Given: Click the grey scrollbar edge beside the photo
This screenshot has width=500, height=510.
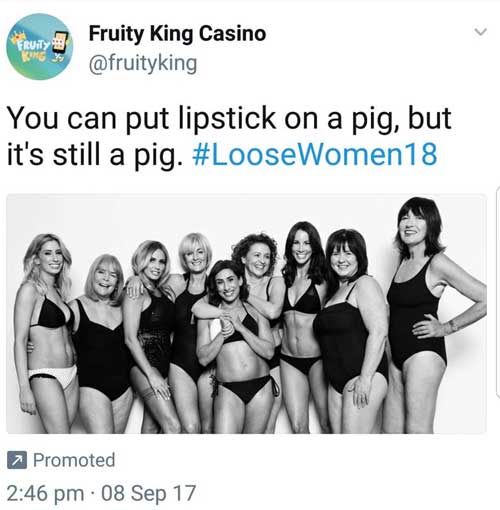Looking at the screenshot, I should coord(498,292).
